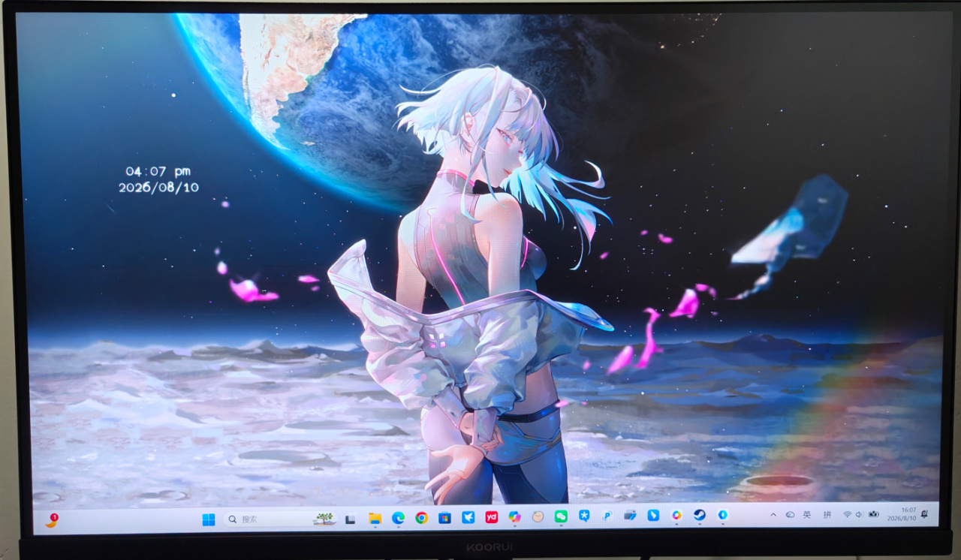Click the battery status tray icon
Image resolution: width=961 pixels, height=560 pixels.
pos(873,514)
